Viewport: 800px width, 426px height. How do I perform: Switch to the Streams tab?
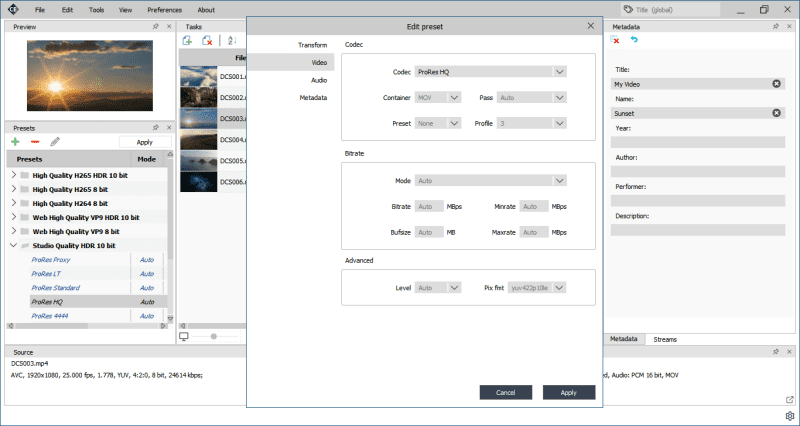click(665, 340)
